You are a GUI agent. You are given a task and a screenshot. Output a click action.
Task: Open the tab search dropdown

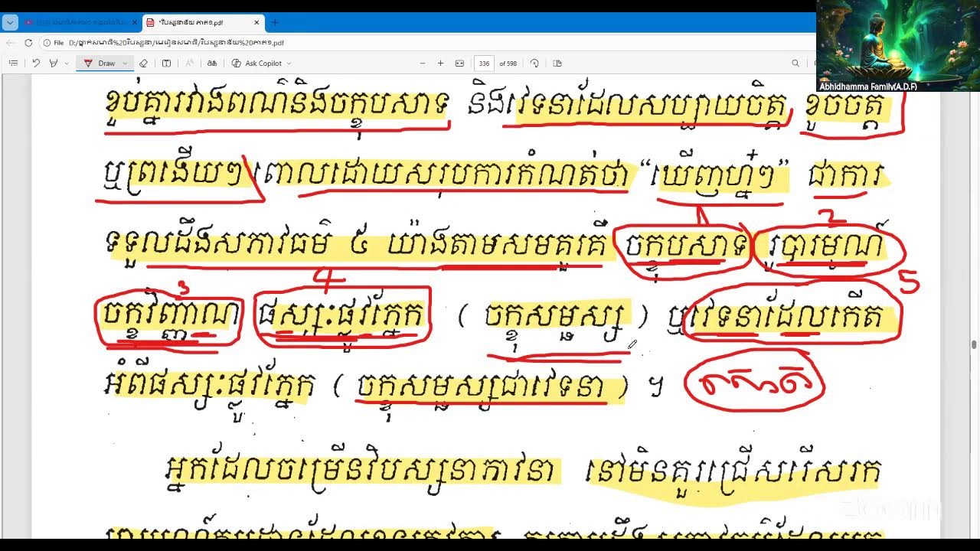(x=10, y=23)
